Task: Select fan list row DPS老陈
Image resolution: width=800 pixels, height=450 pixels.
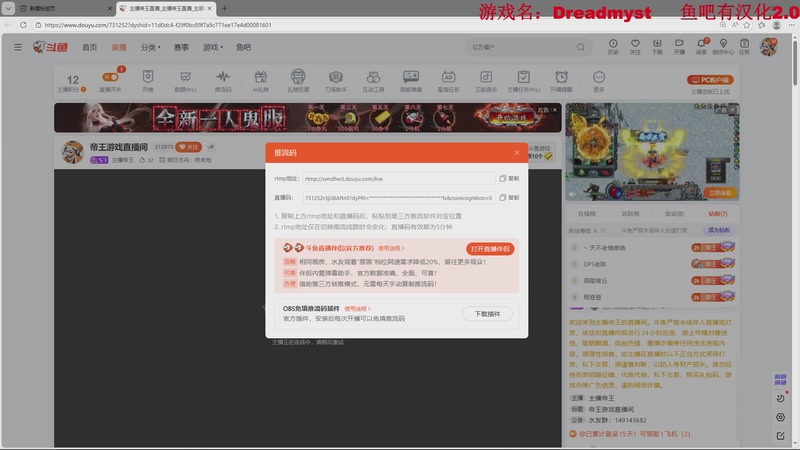Action: (x=652, y=264)
